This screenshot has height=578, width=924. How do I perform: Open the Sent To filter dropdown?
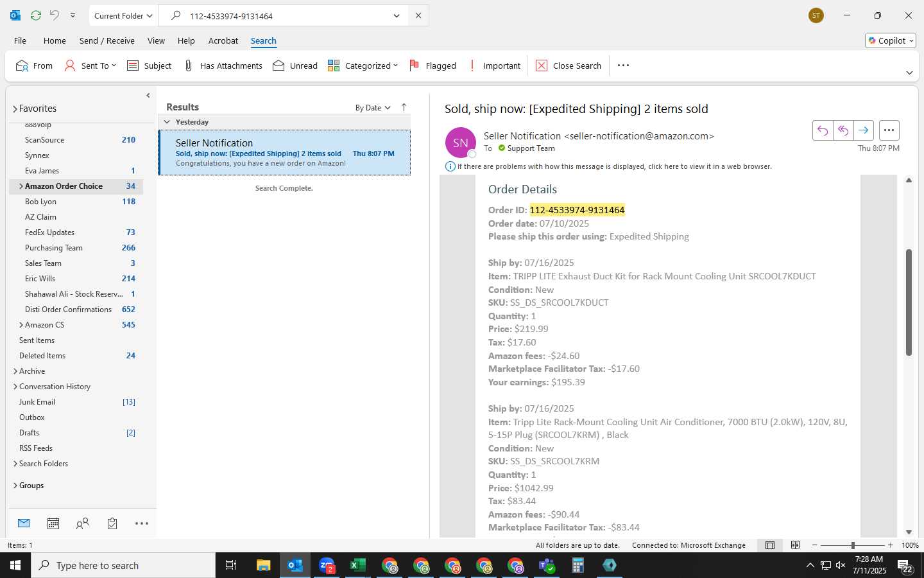coord(90,66)
